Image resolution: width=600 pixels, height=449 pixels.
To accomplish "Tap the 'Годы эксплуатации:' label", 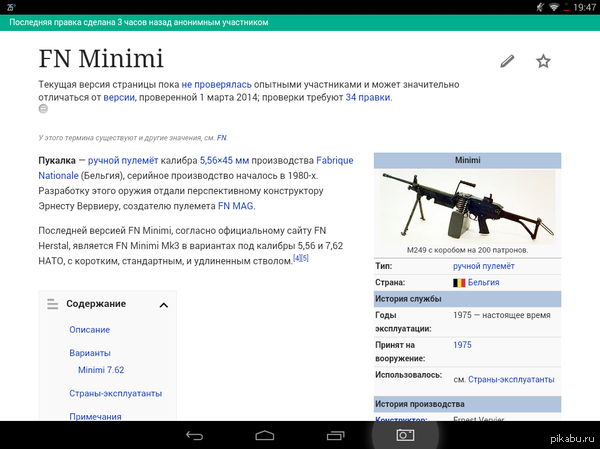I will point(403,322).
